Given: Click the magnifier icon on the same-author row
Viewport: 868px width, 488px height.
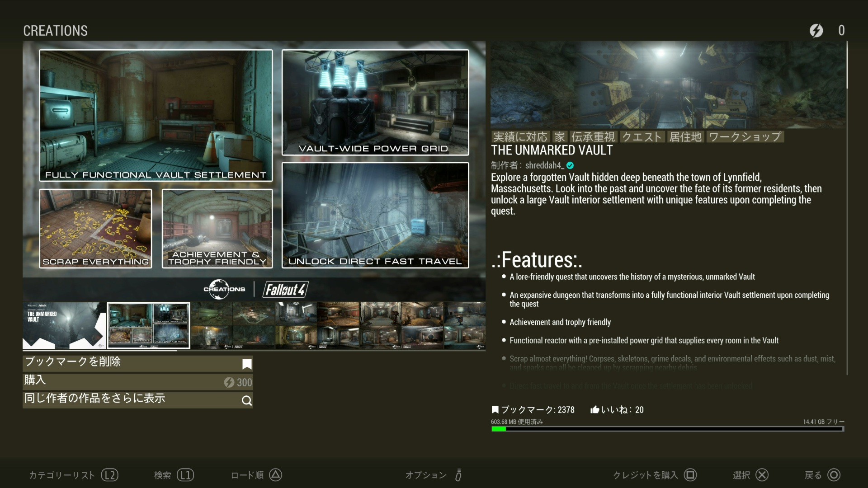Looking at the screenshot, I should 247,400.
